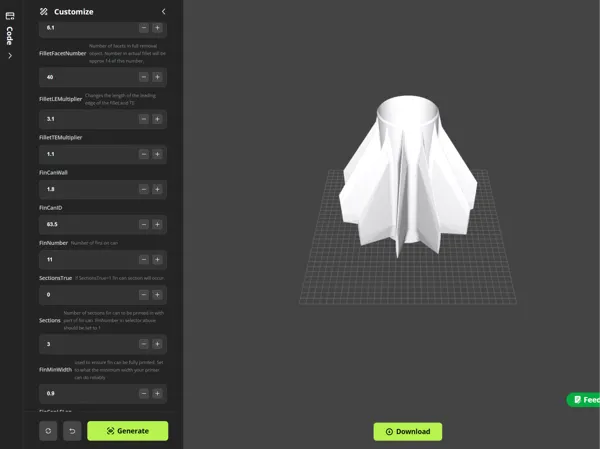Increase FinMinWidth with the plus button
The width and height of the screenshot is (600, 449).
pyautogui.click(x=157, y=393)
